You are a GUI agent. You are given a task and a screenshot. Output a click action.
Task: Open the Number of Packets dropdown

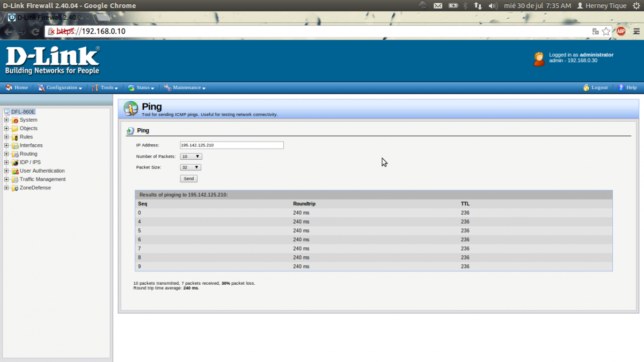[x=191, y=157]
